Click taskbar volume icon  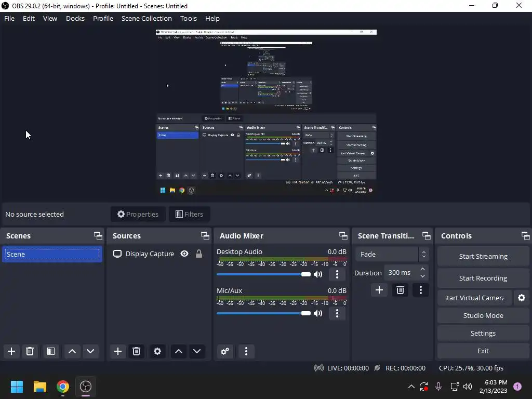[x=468, y=387]
